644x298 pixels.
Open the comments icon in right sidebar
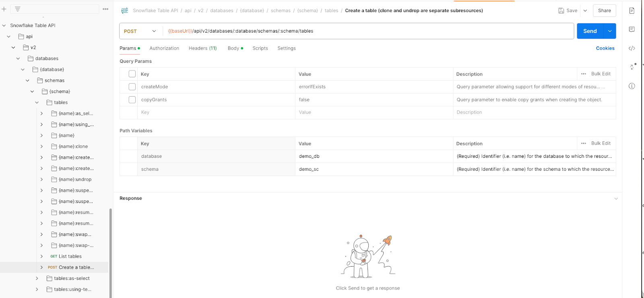[632, 29]
